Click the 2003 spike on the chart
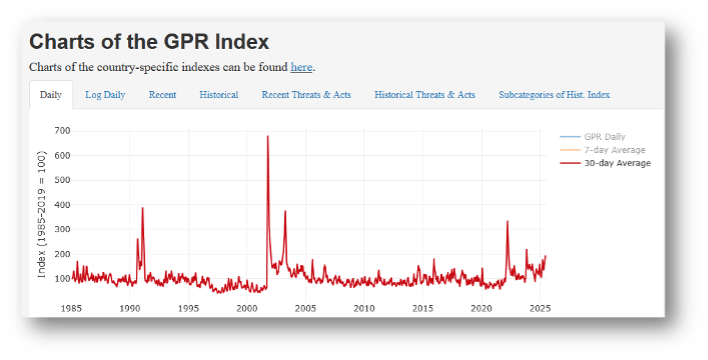This screenshot has width=708, height=360. pyautogui.click(x=285, y=211)
